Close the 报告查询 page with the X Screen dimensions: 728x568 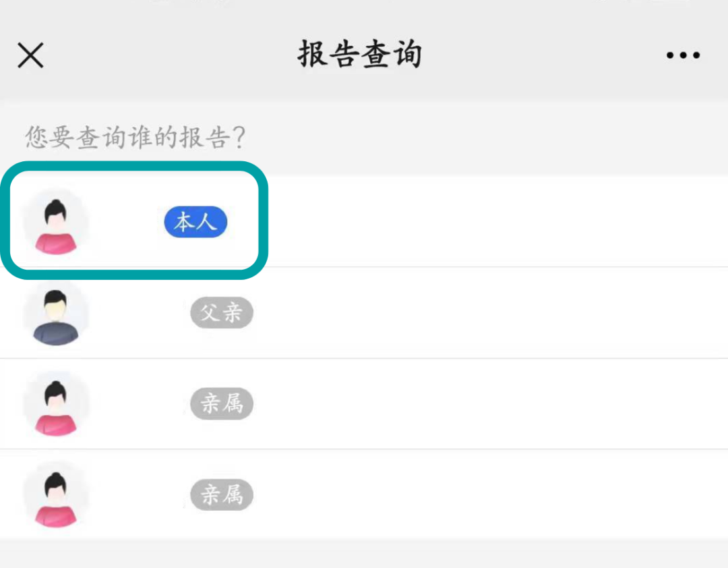click(x=30, y=55)
